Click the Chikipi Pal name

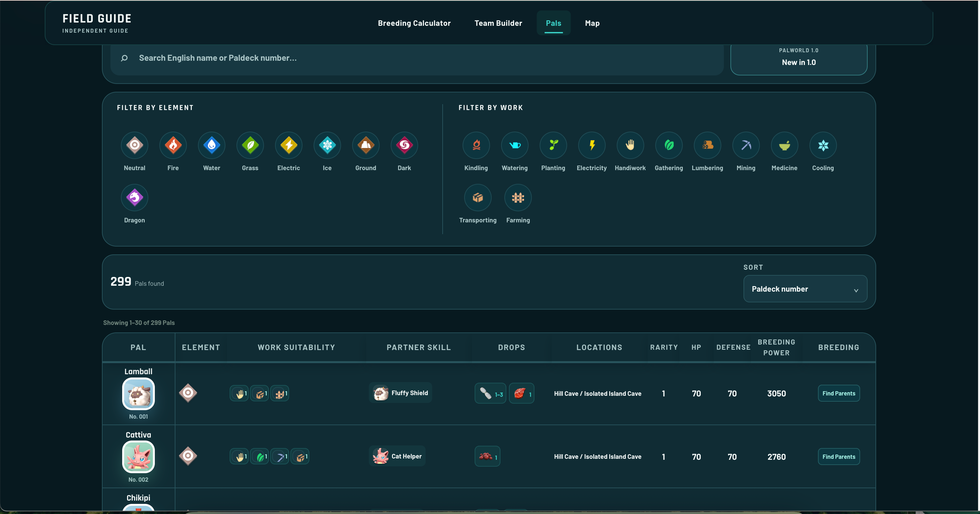coord(138,498)
